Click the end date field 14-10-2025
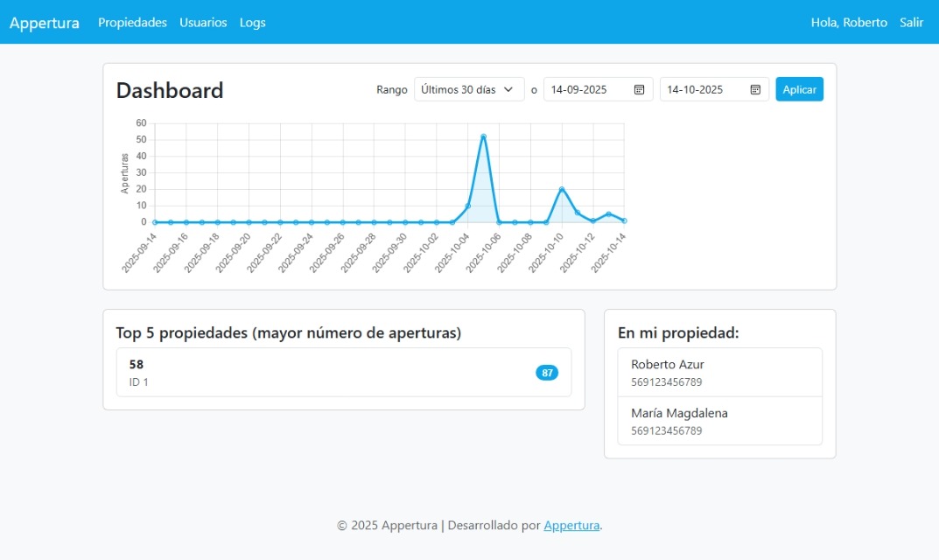 [x=703, y=89]
